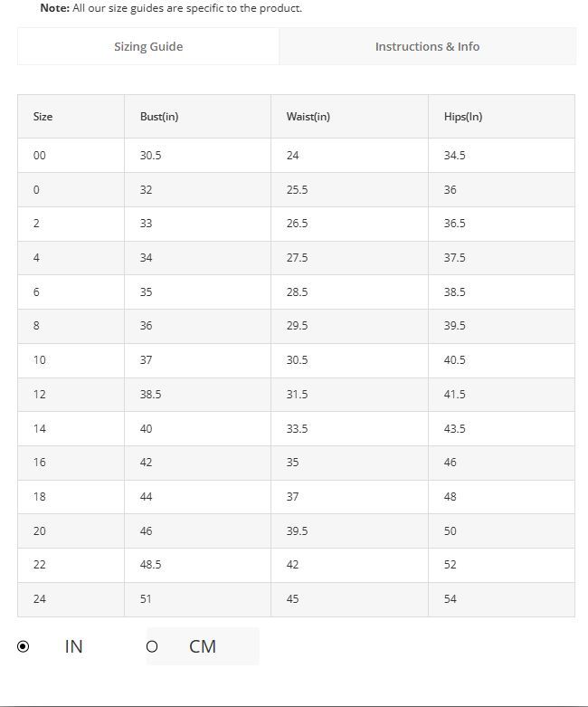588x707 pixels.
Task: Click hips value 34.5
Action: click(455, 155)
